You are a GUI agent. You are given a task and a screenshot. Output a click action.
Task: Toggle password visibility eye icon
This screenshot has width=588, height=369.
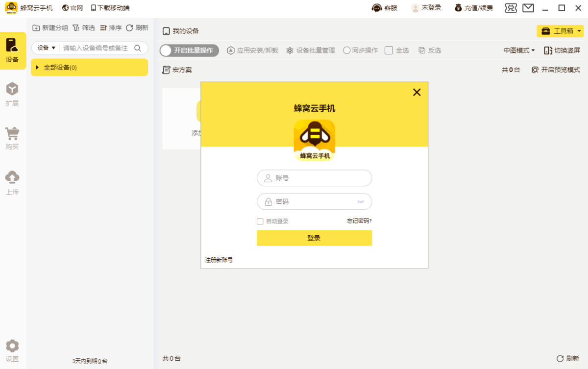361,201
